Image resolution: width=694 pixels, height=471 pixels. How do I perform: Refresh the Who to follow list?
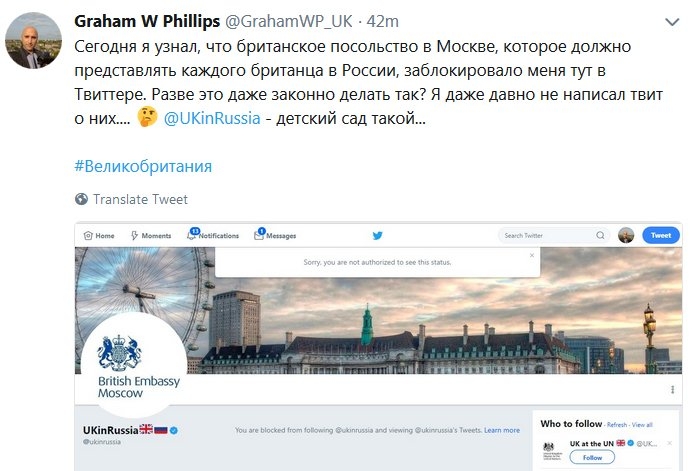point(617,425)
